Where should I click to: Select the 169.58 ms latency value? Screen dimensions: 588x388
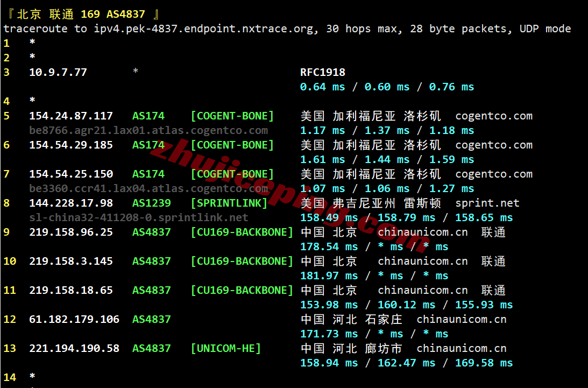pos(484,363)
